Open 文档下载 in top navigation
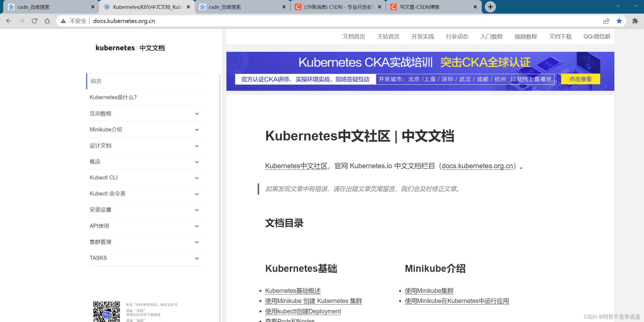The width and height of the screenshot is (644, 322). [x=560, y=37]
